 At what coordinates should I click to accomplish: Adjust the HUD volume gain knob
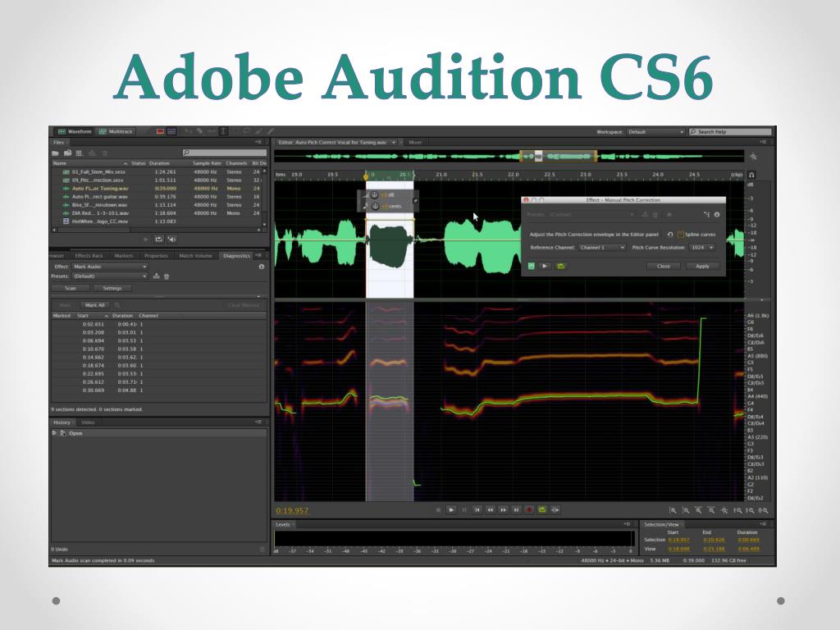click(x=374, y=195)
